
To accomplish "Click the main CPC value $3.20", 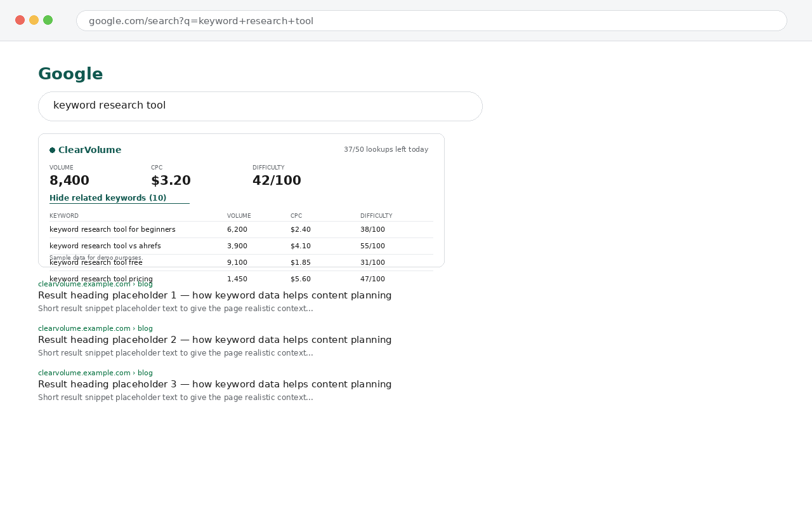I will coord(171,180).
